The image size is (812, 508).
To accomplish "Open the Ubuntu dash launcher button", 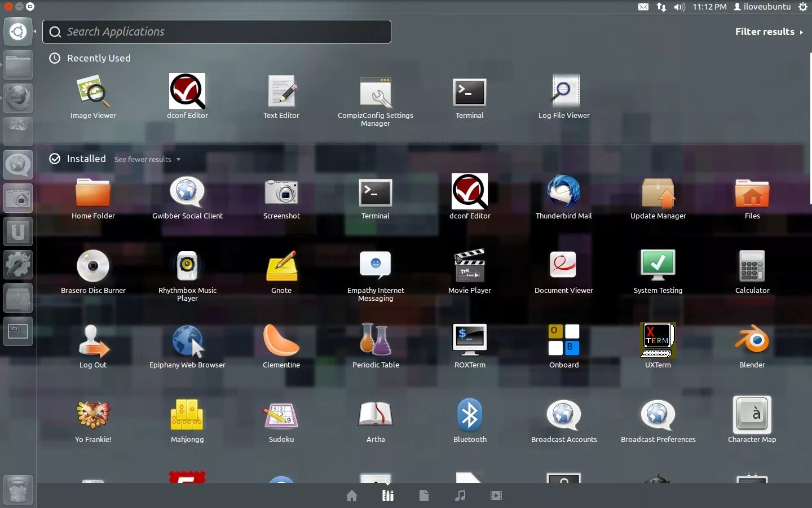I will pos(18,32).
